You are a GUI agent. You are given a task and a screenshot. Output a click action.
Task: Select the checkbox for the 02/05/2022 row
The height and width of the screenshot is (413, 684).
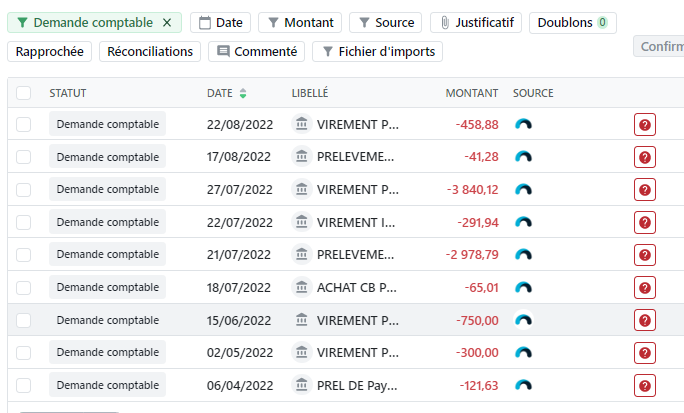[x=24, y=353]
